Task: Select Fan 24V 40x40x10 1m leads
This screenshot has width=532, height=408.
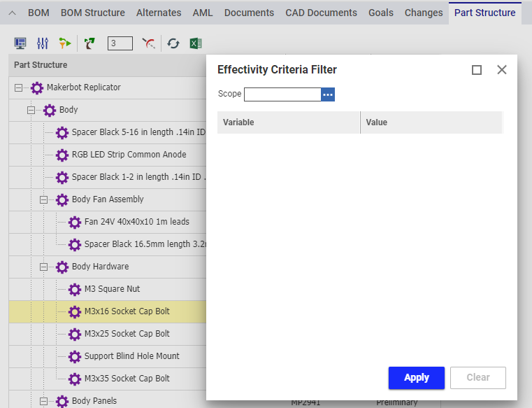Action: 108,222
